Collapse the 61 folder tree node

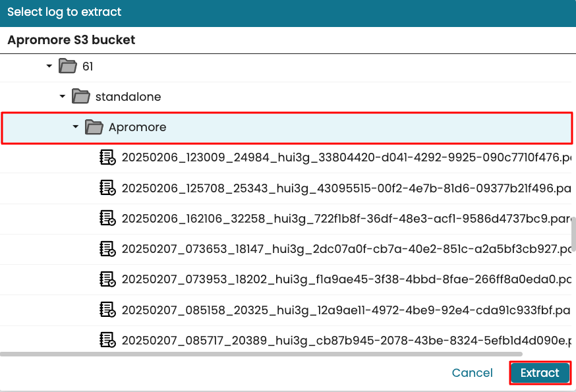[49, 66]
